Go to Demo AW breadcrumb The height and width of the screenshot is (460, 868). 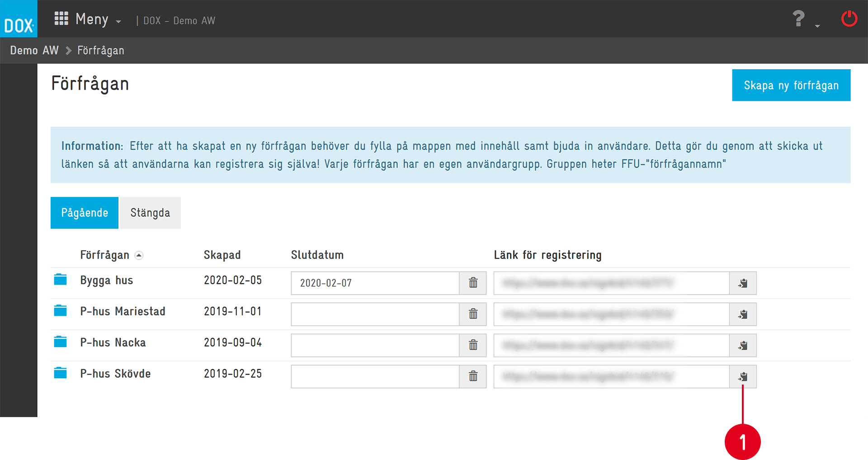[x=34, y=50]
